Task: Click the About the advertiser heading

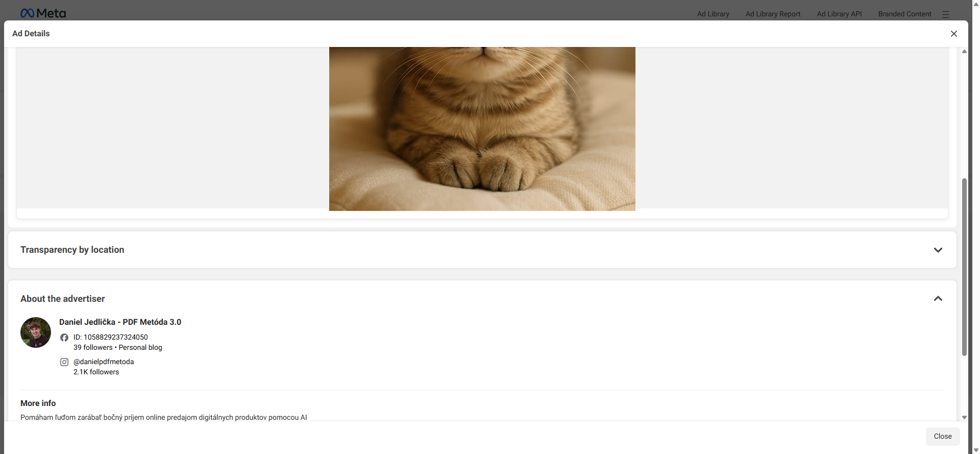Action: click(x=63, y=299)
